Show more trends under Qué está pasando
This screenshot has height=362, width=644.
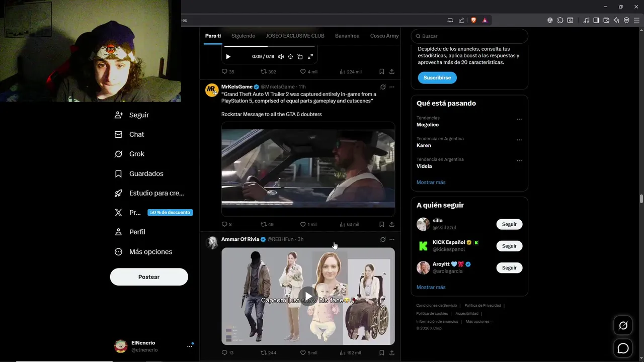[431, 182]
